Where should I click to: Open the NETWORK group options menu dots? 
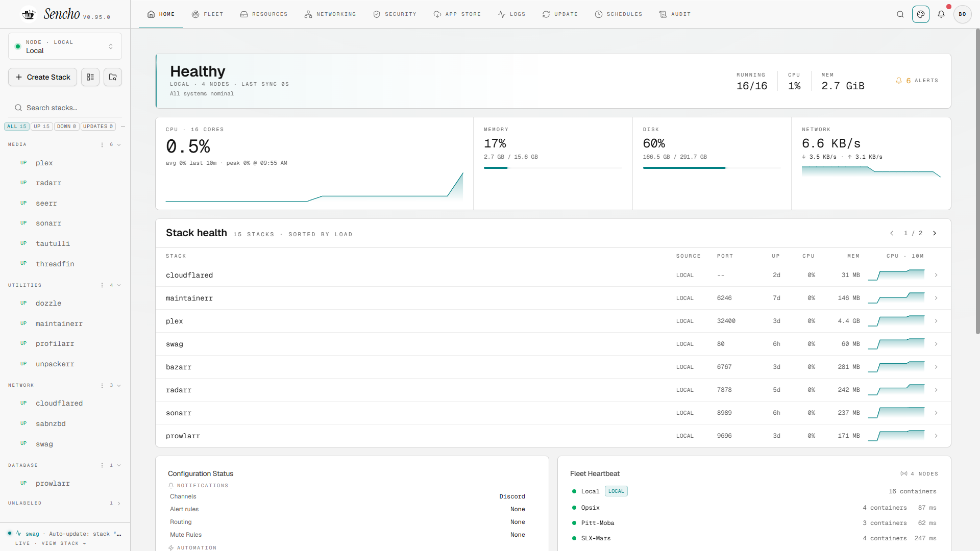coord(102,385)
